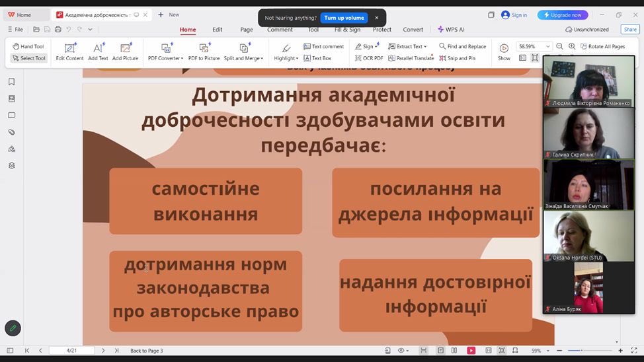Switch to the WPS Home tab
The image size is (644, 362).
coord(24,15)
